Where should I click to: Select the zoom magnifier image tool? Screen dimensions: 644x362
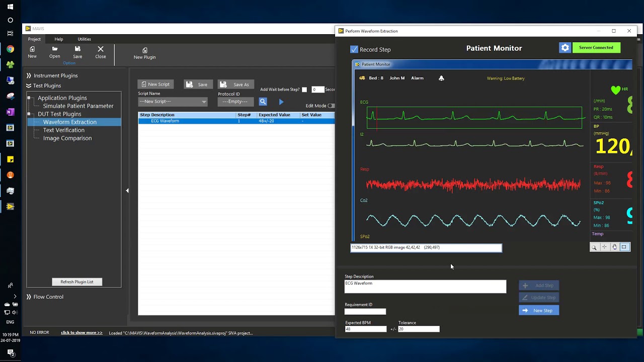point(594,247)
